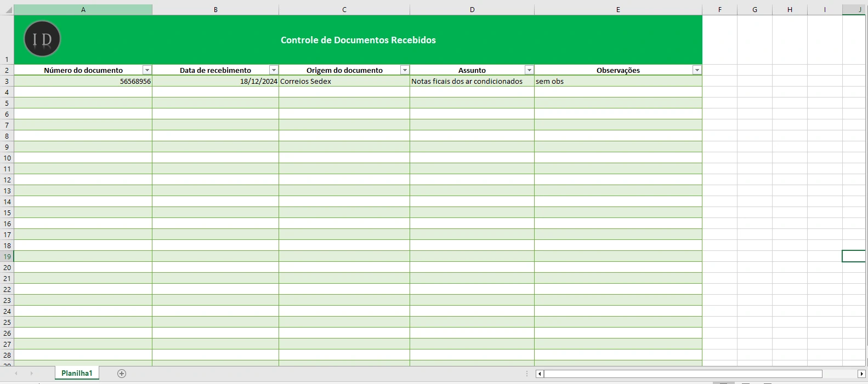Image resolution: width=868 pixels, height=384 pixels.
Task: Select cell 'Correios Sedex'
Action: pos(344,81)
